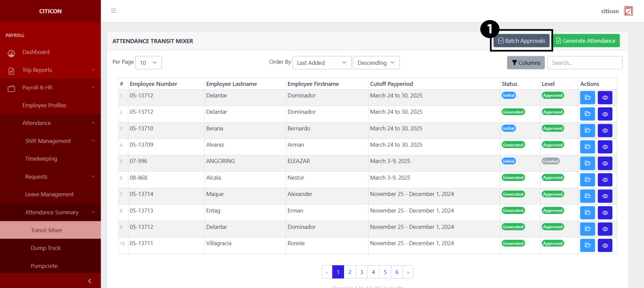Viewport: 644px width, 288px height.
Task: Expand Trip Reports in the sidebar
Action: (50, 70)
